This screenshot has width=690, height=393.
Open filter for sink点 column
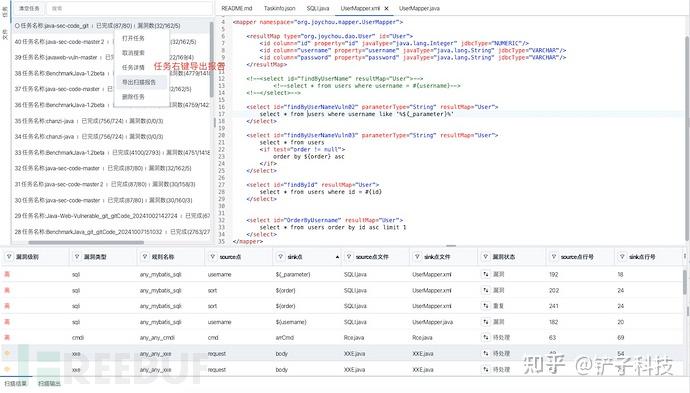[x=281, y=257]
